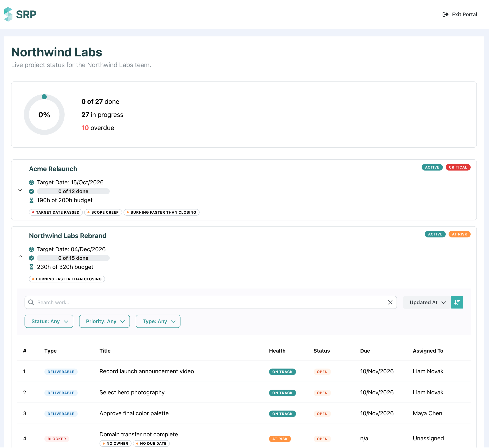The image size is (489, 448).
Task: Open the Priority: Any filter
Action: tap(104, 321)
